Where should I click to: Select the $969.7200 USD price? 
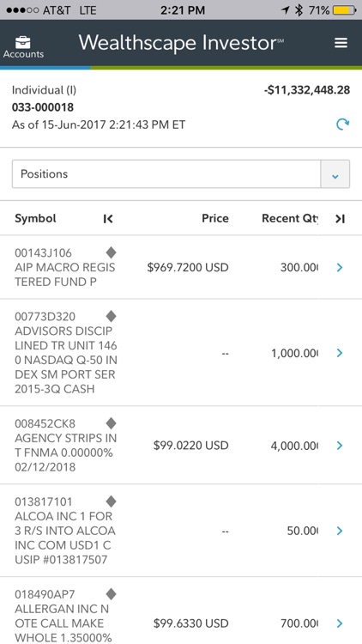[x=188, y=268]
